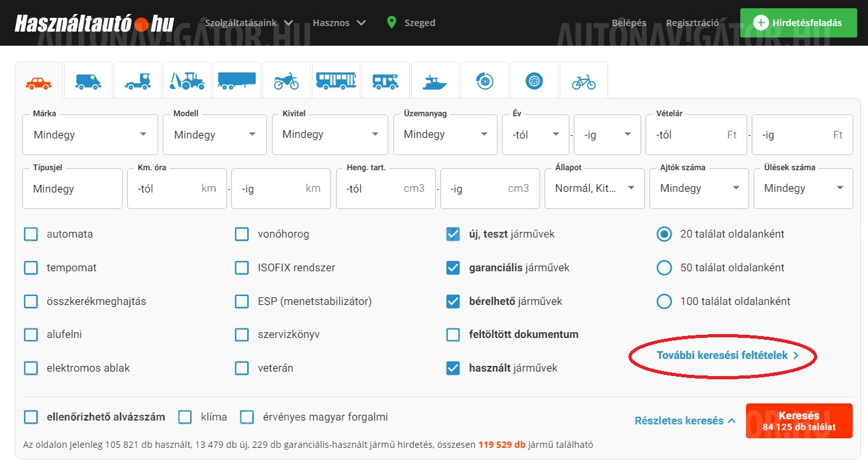Enable the automata checkbox
Screen dimensions: 868x465
pyautogui.click(x=31, y=234)
